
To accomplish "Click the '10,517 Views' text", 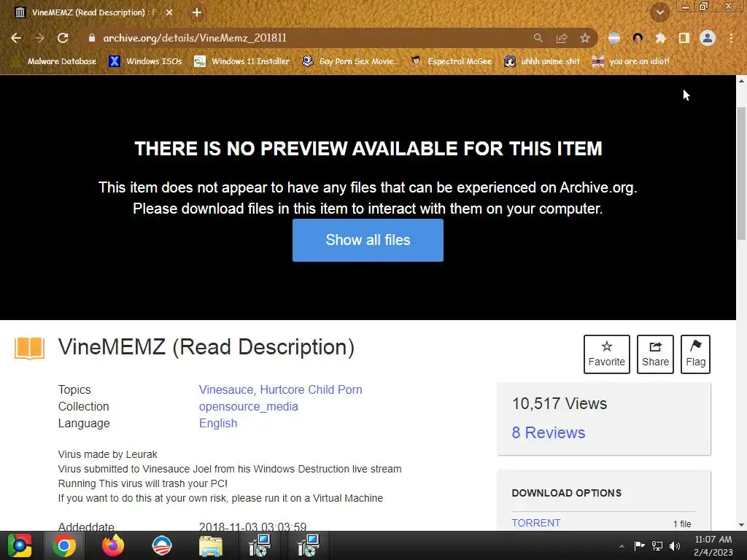I will pos(560,404).
